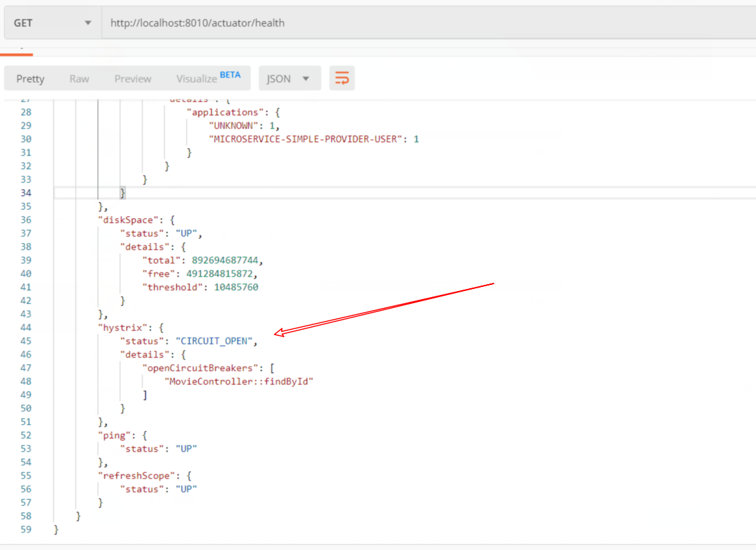Open the Visualize BETA tab
The width and height of the screenshot is (756, 550).
coord(208,78)
